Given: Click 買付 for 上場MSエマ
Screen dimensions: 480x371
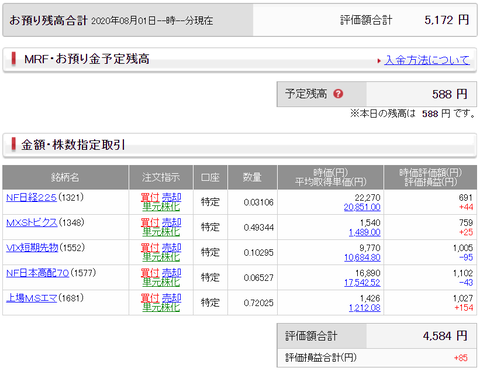Looking at the screenshot, I should (150, 298).
